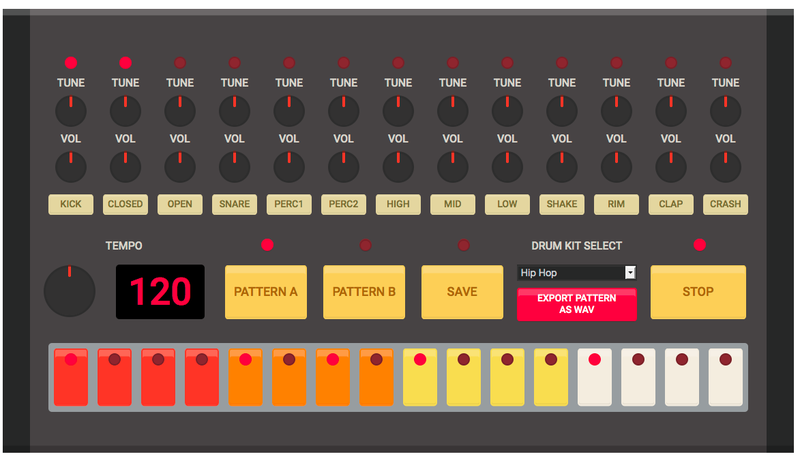
Task: Toggle the fourth yellow step pad
Action: coord(551,377)
